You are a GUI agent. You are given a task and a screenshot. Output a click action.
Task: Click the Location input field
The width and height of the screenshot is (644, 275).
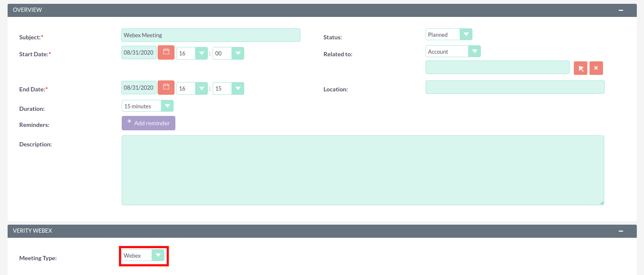[515, 87]
